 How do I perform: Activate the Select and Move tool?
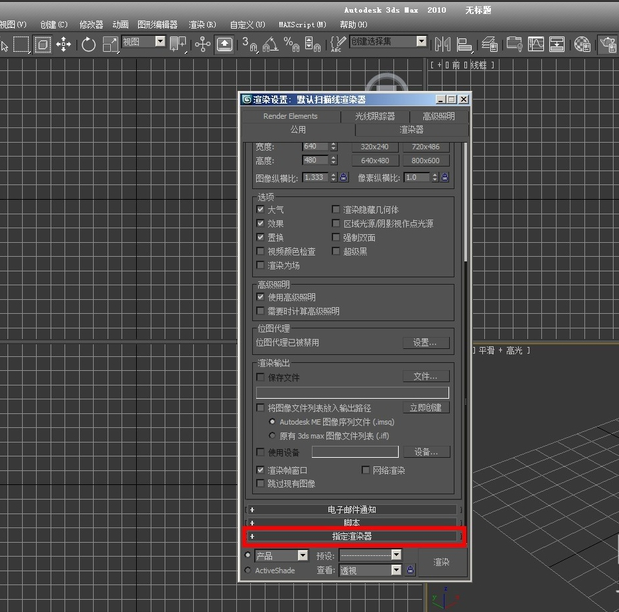point(64,44)
